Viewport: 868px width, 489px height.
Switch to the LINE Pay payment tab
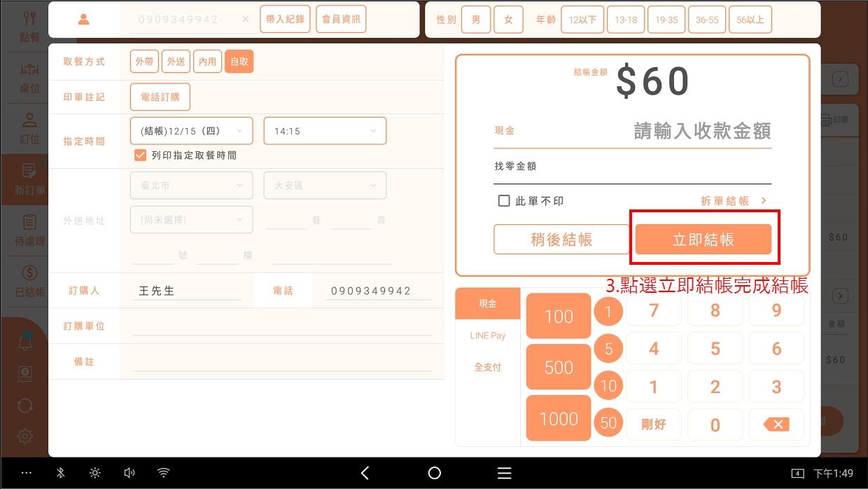tap(488, 336)
